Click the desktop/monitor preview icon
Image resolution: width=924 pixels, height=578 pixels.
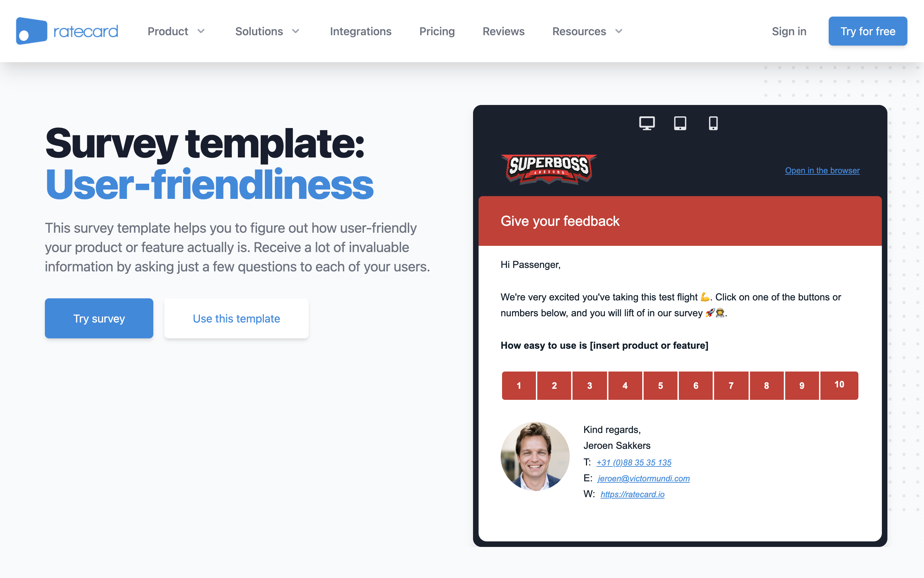click(x=646, y=122)
